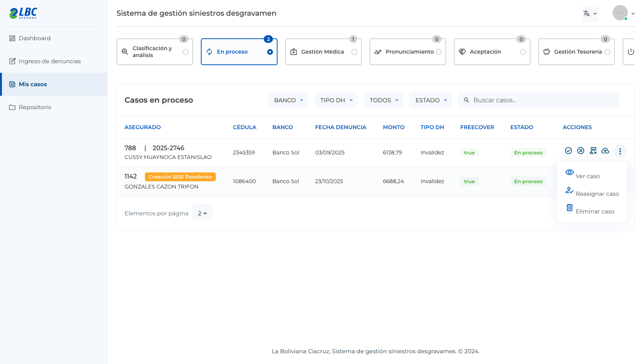Select the Gestión Médica radio button

[x=354, y=52]
